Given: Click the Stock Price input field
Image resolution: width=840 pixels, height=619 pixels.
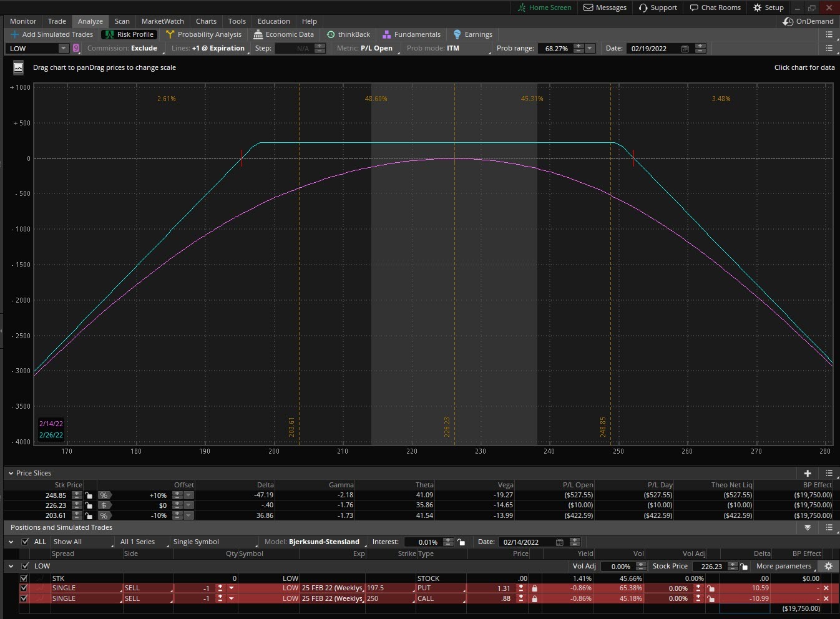Looking at the screenshot, I should click(x=711, y=567).
